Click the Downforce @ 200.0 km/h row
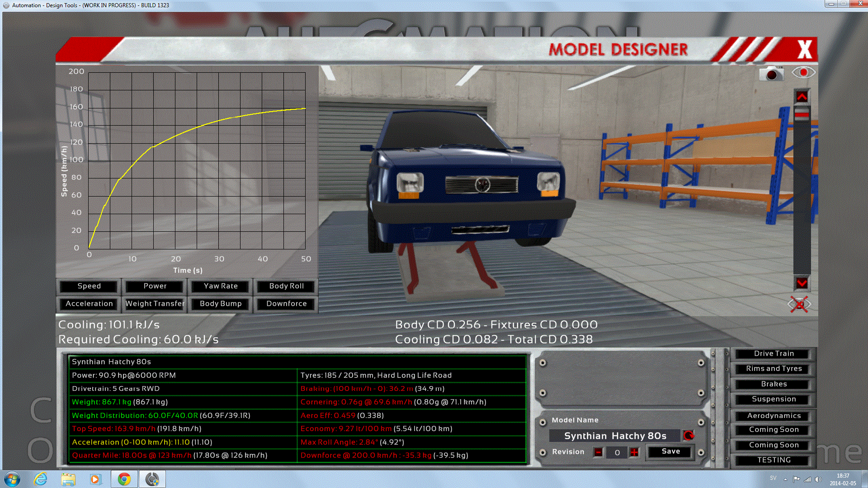Image resolution: width=868 pixels, height=488 pixels. point(412,455)
